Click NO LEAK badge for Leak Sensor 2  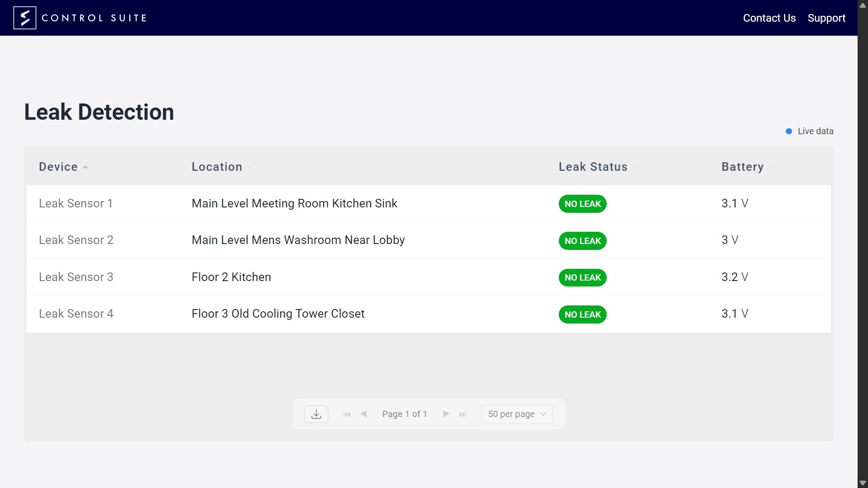[x=582, y=241]
